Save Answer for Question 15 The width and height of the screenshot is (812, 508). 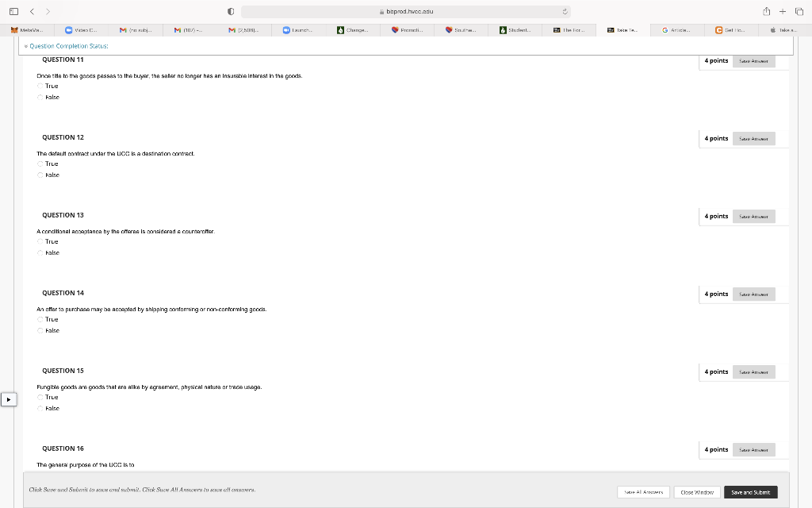click(x=753, y=372)
